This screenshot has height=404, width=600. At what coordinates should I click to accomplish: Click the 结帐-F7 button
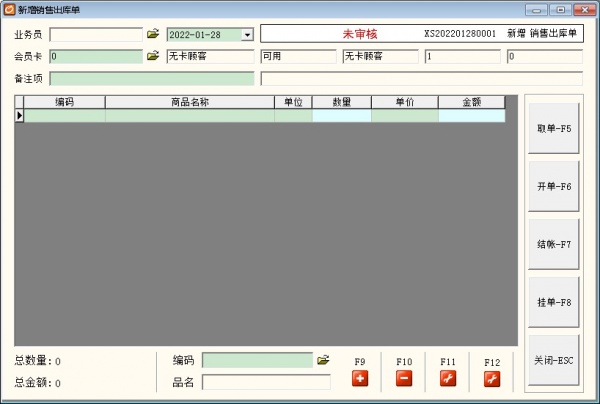point(554,244)
